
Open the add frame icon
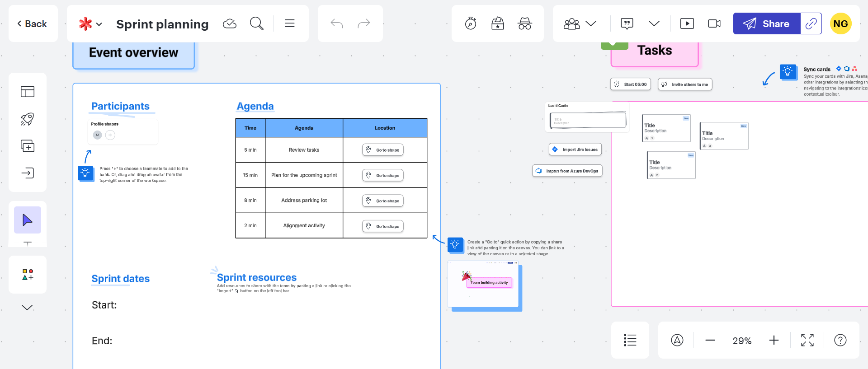pyautogui.click(x=28, y=146)
